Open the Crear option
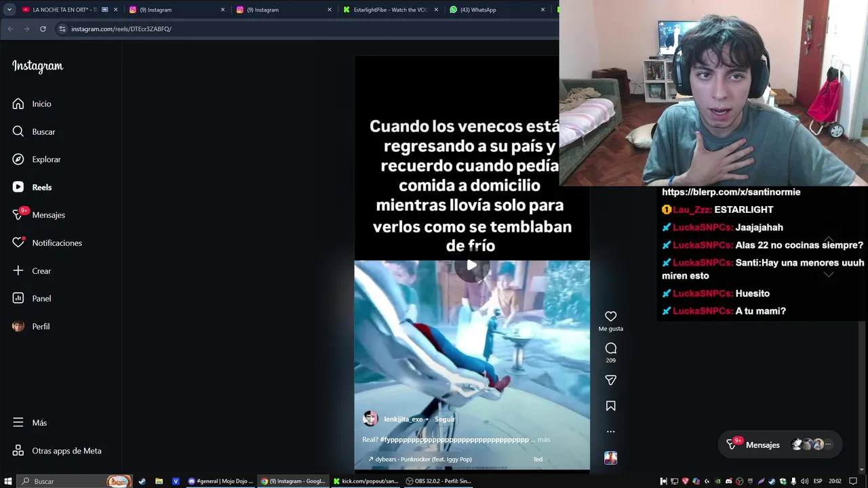This screenshot has width=868, height=488. [x=32, y=270]
